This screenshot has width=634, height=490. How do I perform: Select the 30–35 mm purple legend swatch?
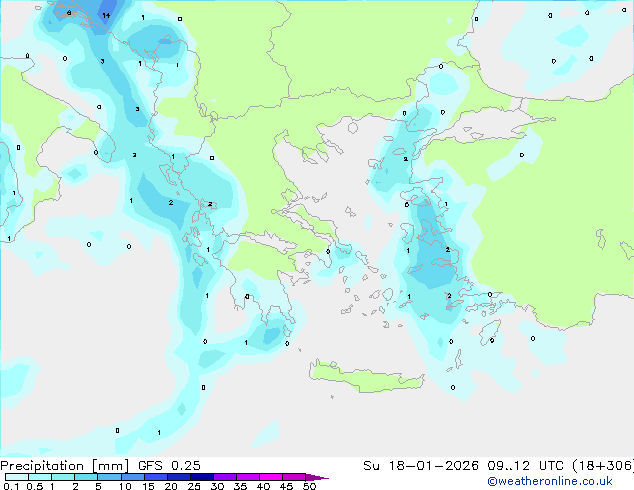224,477
